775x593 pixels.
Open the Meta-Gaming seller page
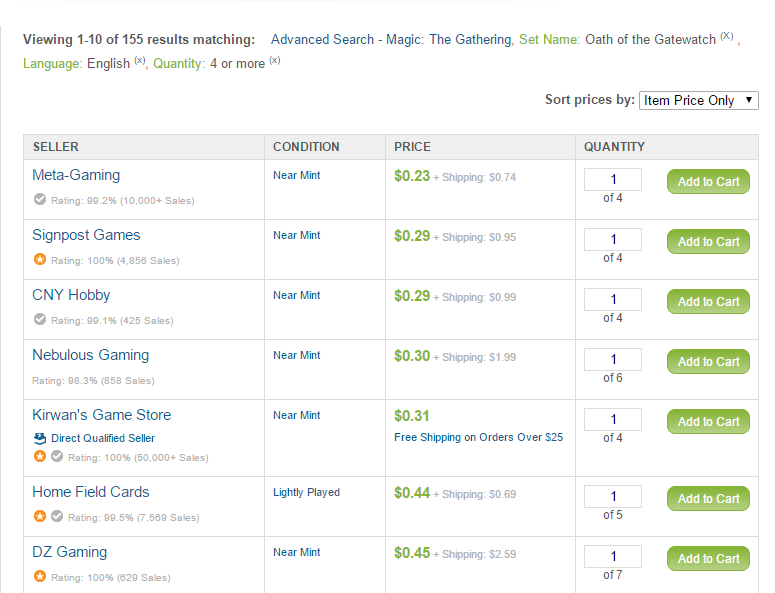click(x=76, y=175)
